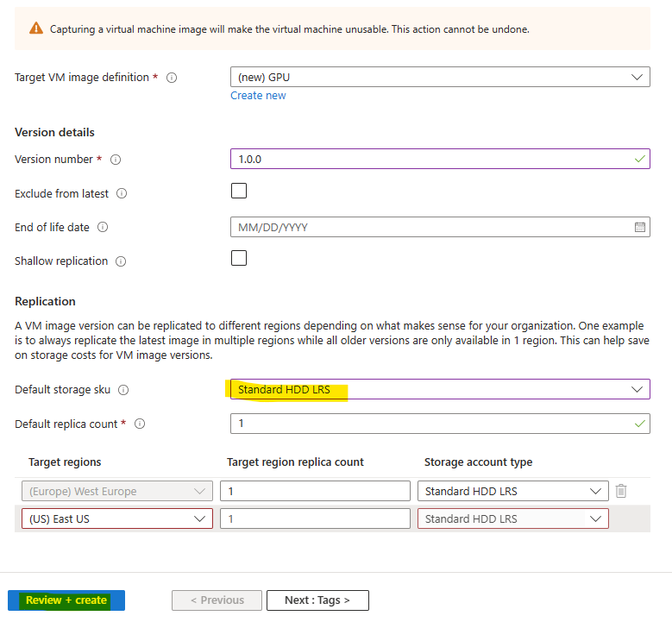Click info icon next to Default storage sku
The image size is (672, 622).
click(123, 390)
